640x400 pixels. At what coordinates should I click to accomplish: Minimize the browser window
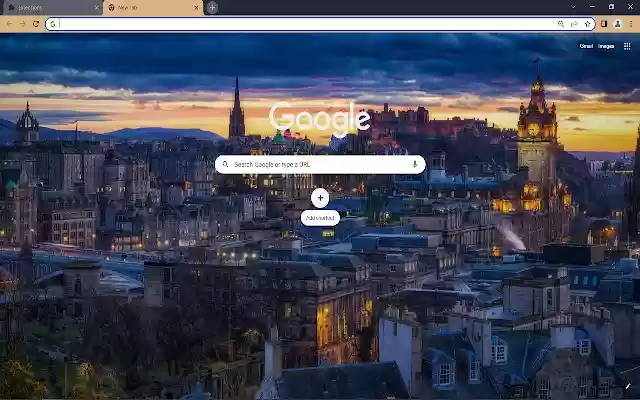pos(592,7)
